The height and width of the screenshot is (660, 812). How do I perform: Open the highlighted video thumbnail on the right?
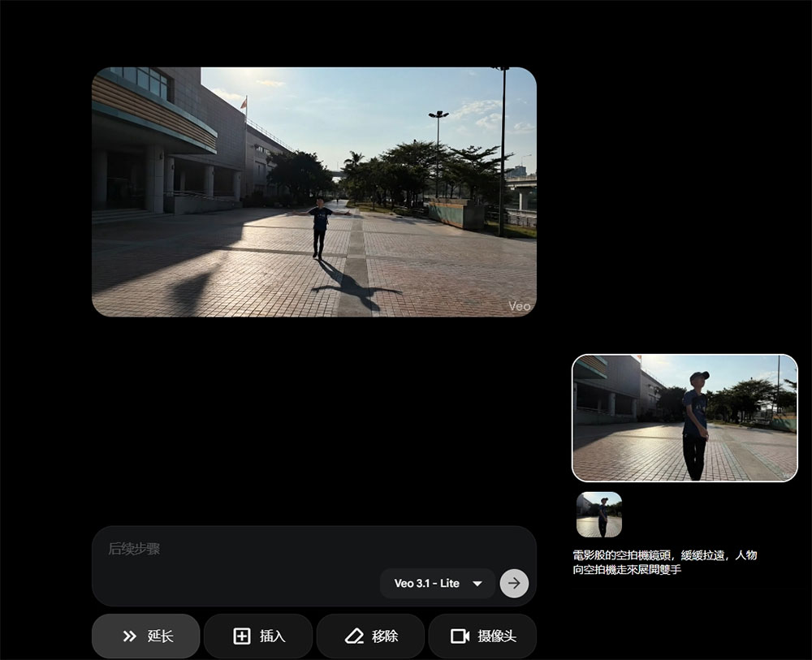(x=685, y=418)
